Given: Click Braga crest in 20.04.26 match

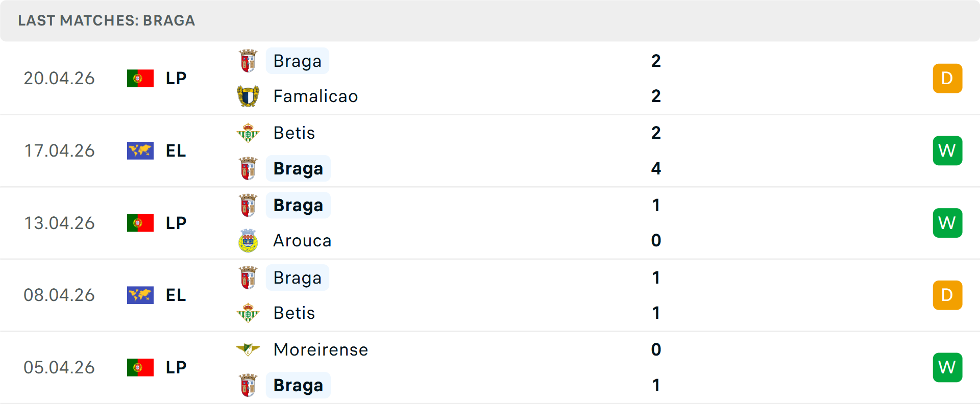Looking at the screenshot, I should coord(248,61).
